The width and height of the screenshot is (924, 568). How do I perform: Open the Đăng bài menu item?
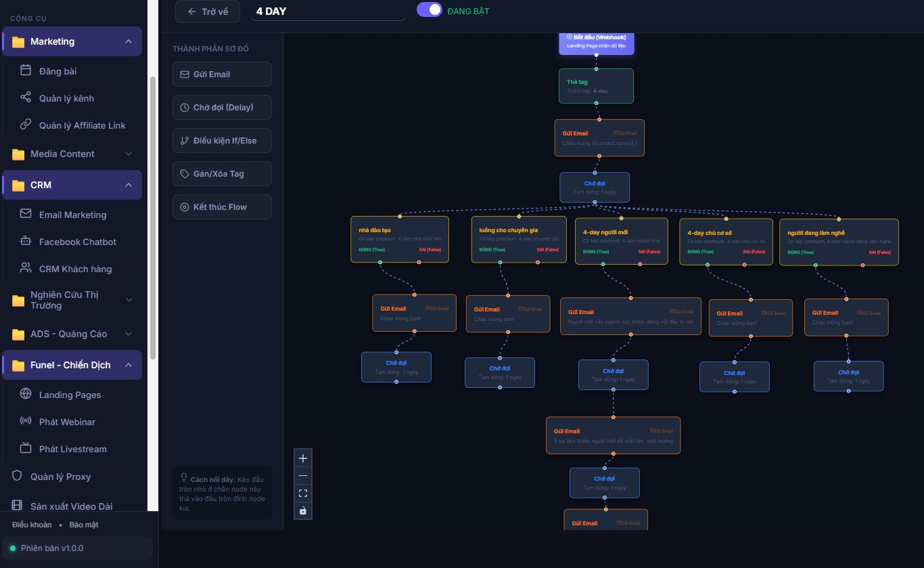click(x=76, y=71)
